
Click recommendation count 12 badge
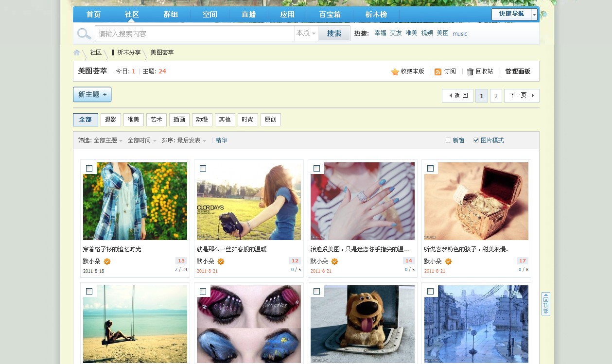tap(295, 261)
